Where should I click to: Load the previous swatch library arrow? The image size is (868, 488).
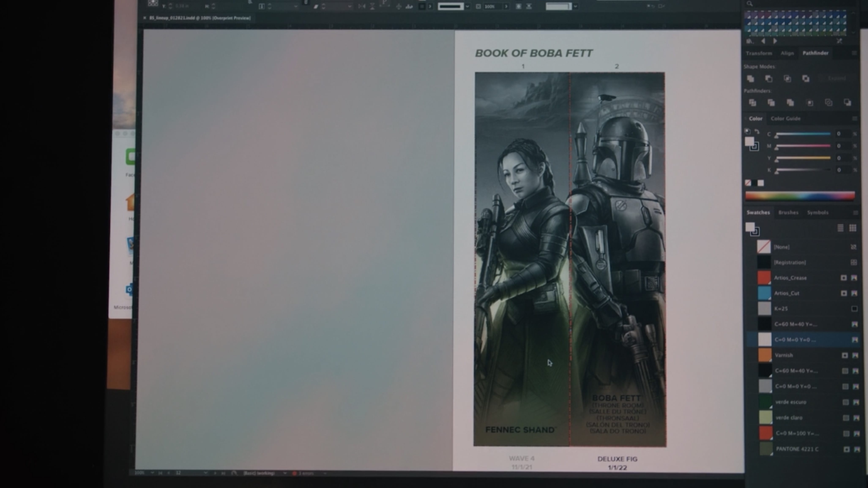(763, 41)
